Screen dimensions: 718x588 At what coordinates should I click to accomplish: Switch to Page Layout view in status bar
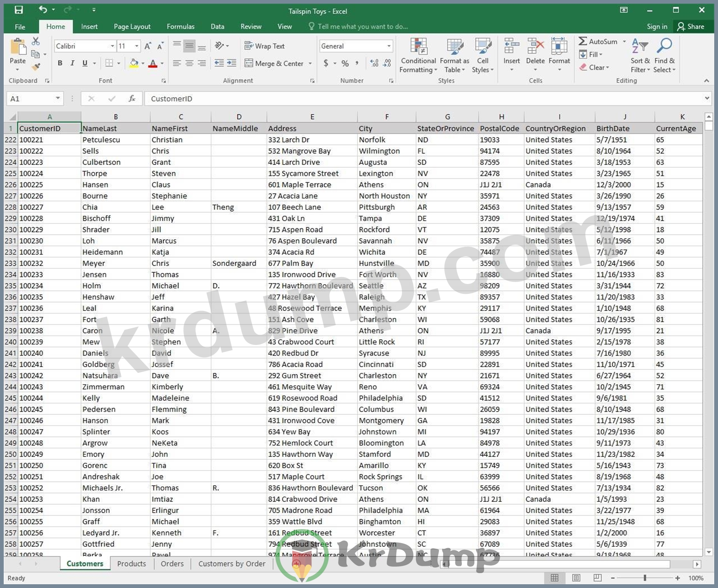tap(576, 578)
